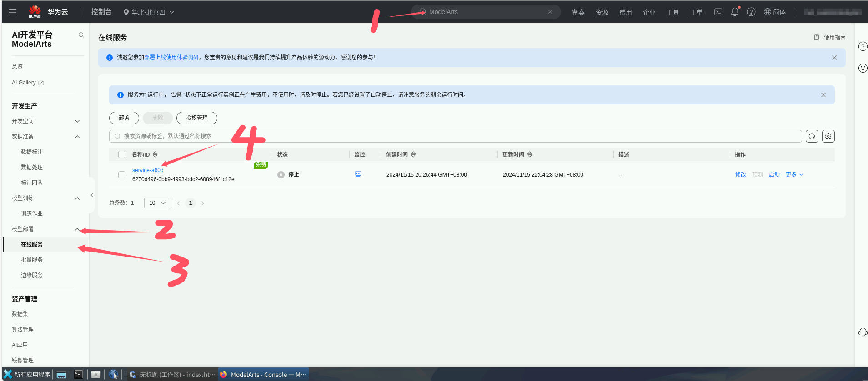Screen dimensions: 868x381
Task: Close the running-service billing notice
Action: (x=823, y=95)
